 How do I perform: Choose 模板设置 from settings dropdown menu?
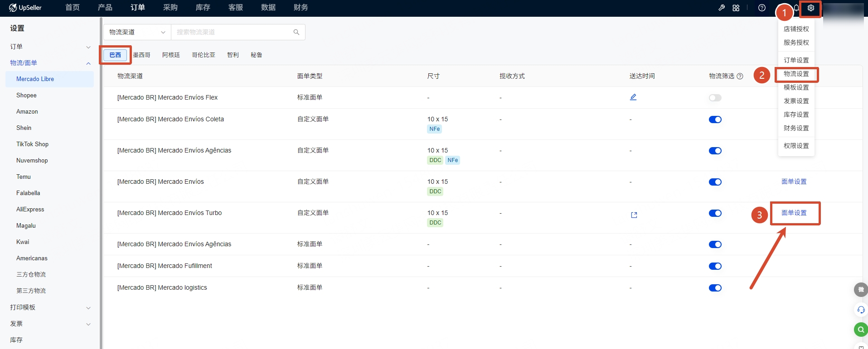[796, 87]
